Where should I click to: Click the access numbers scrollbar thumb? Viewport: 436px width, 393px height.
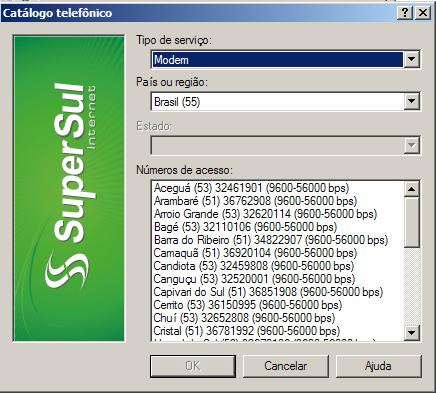(x=412, y=222)
